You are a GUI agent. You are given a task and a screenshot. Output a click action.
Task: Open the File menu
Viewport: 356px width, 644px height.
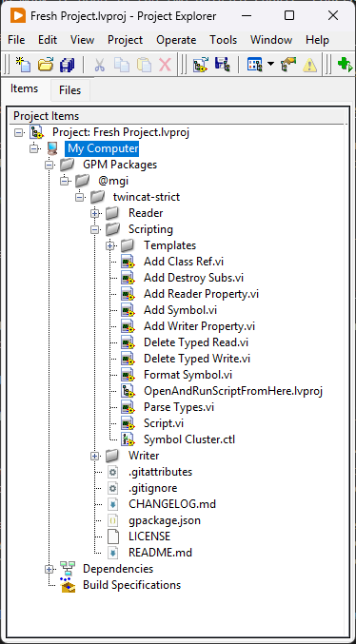coord(16,40)
